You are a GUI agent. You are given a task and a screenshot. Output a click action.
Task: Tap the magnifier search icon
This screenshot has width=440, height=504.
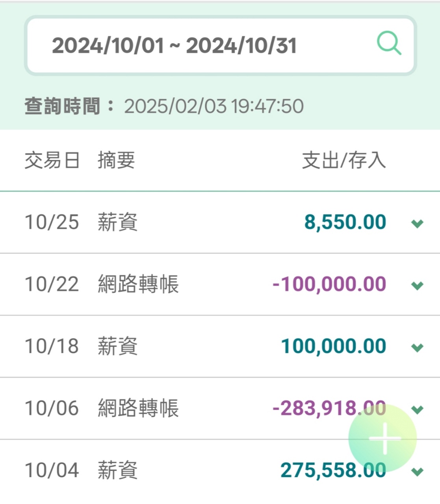coord(389,44)
